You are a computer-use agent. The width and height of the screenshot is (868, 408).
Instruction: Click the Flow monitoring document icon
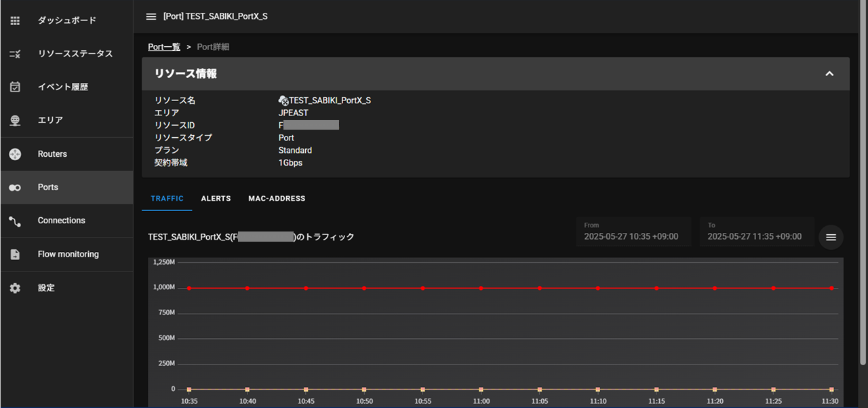click(15, 255)
